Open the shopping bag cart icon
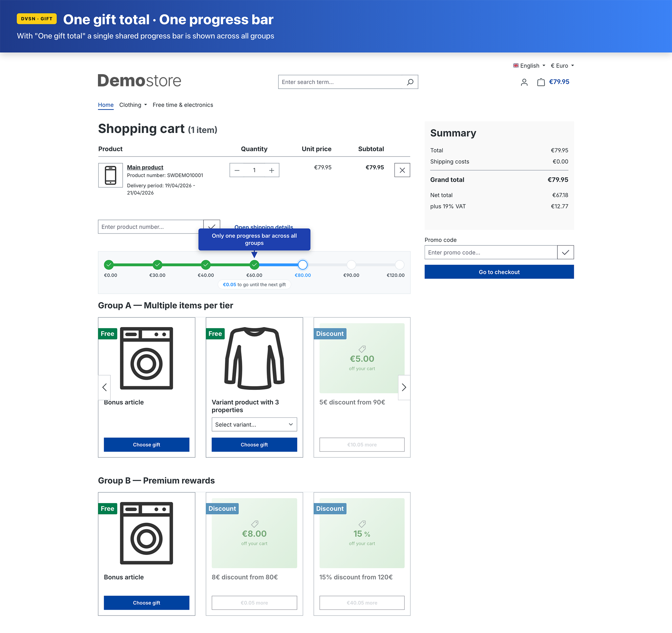 [541, 82]
